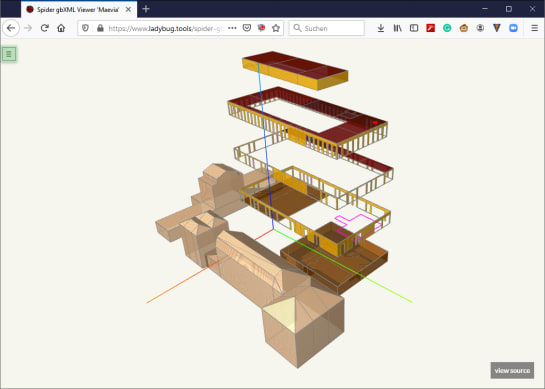
Task: Toggle the browser sidebar
Action: 414,28
